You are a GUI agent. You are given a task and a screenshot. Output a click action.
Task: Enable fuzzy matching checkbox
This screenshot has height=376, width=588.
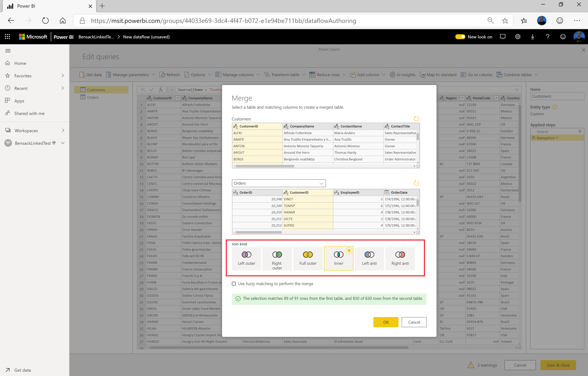point(234,284)
